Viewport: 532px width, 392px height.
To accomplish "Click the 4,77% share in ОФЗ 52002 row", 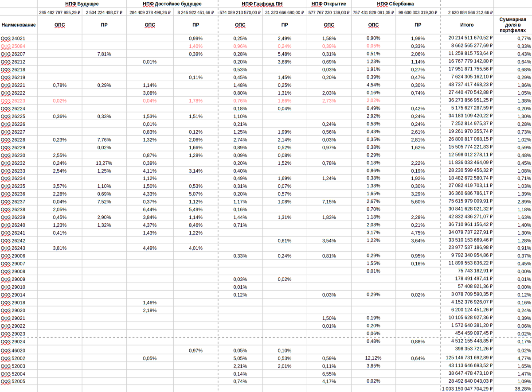I will (524, 358).
